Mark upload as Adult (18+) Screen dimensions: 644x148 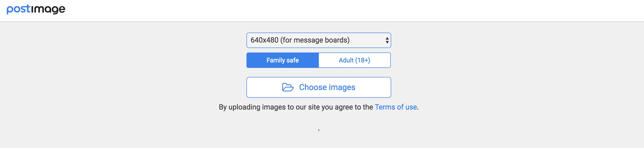[355, 60]
